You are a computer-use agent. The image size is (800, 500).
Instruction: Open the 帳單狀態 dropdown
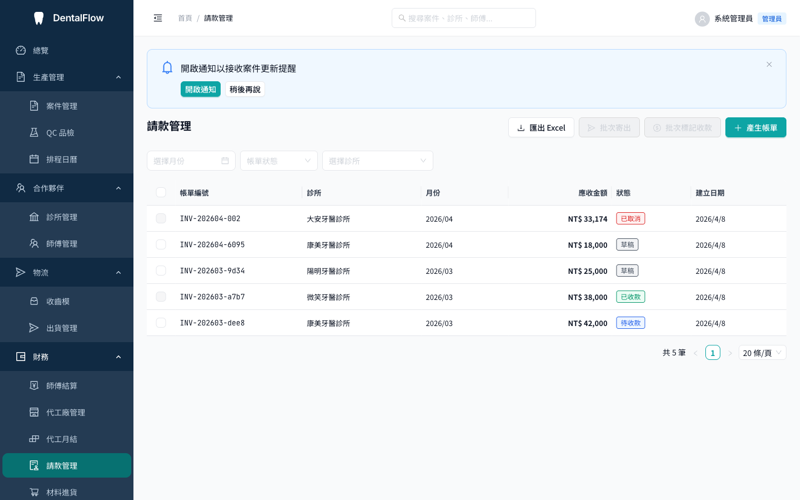(x=279, y=161)
